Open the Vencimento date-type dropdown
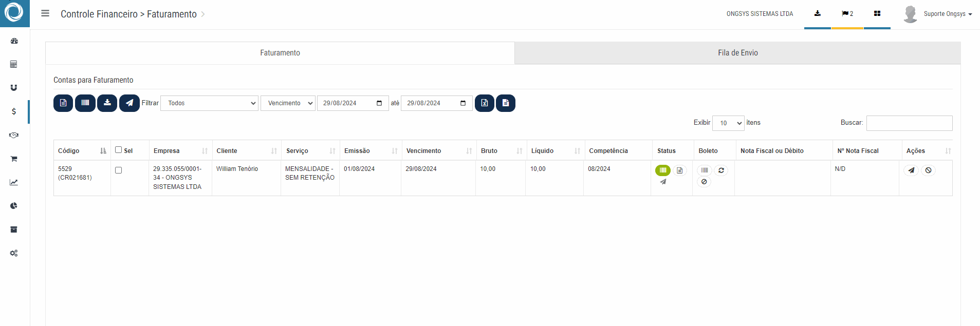 288,103
